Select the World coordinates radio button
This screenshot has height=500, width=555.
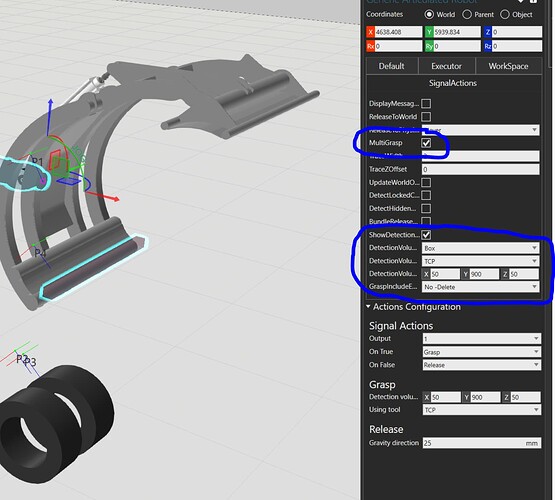(429, 15)
